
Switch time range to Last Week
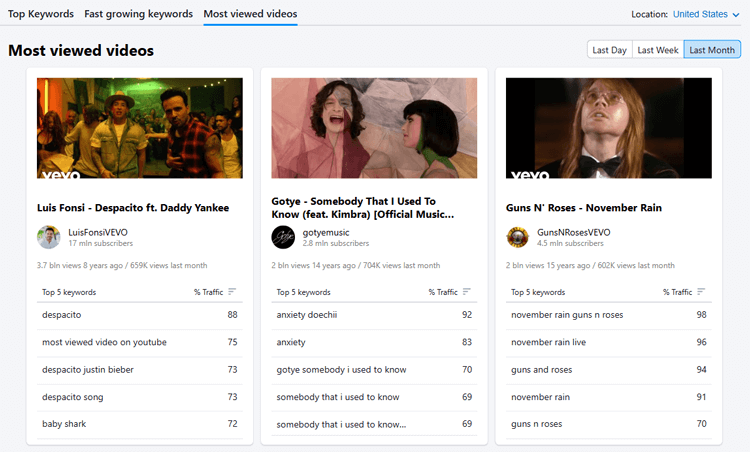[658, 50]
